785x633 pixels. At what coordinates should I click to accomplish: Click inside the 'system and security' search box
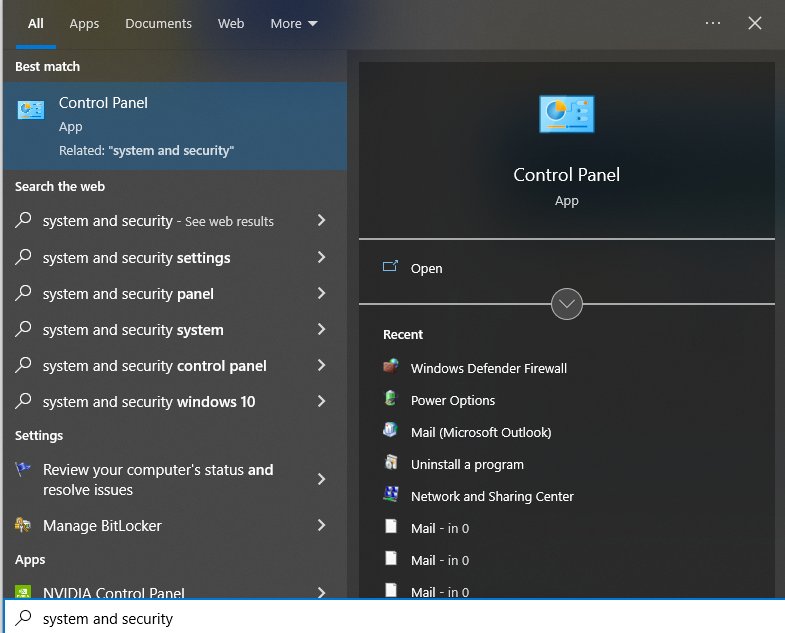394,618
